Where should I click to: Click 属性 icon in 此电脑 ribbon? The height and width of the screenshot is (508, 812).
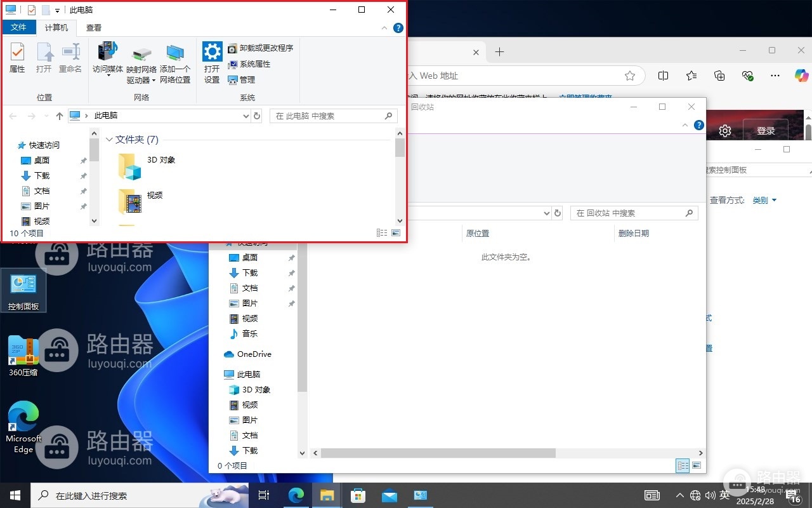tap(17, 58)
